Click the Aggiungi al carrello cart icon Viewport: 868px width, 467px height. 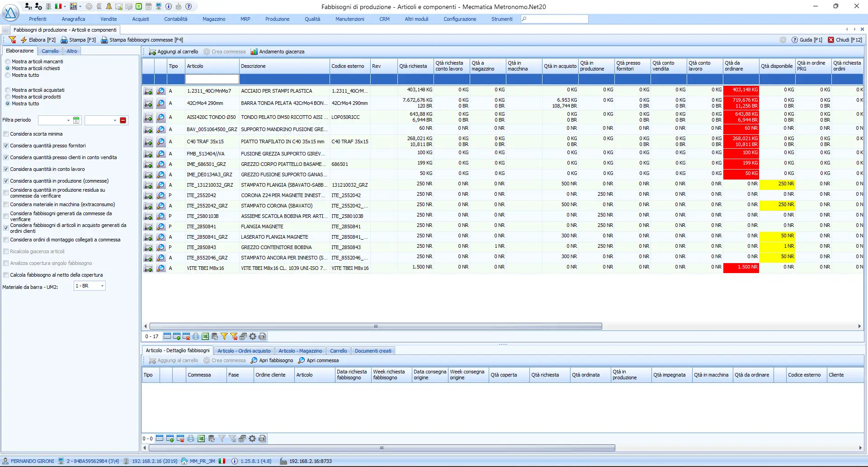click(152, 52)
